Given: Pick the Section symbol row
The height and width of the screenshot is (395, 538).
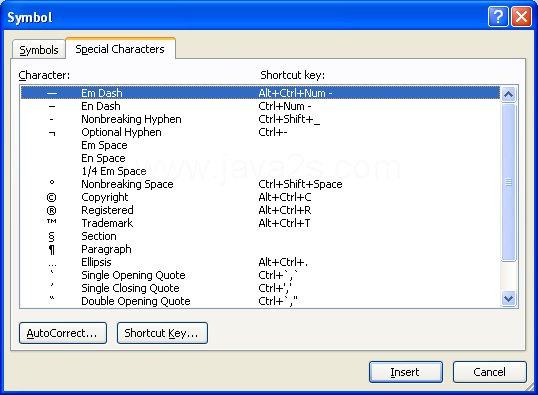Looking at the screenshot, I should click(260, 236).
